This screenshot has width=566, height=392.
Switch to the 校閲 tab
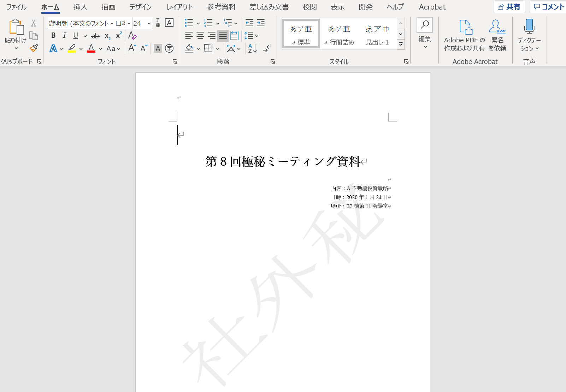coord(309,7)
